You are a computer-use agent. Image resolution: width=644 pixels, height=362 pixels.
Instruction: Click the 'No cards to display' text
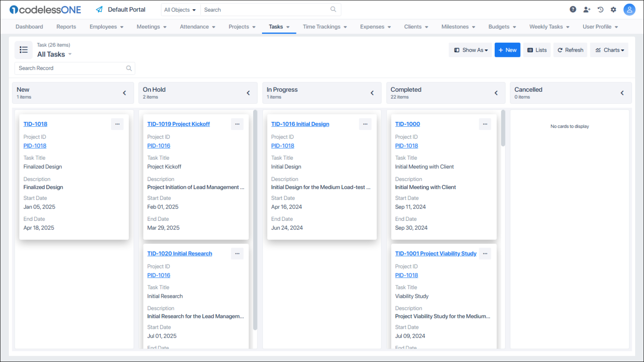(x=570, y=126)
